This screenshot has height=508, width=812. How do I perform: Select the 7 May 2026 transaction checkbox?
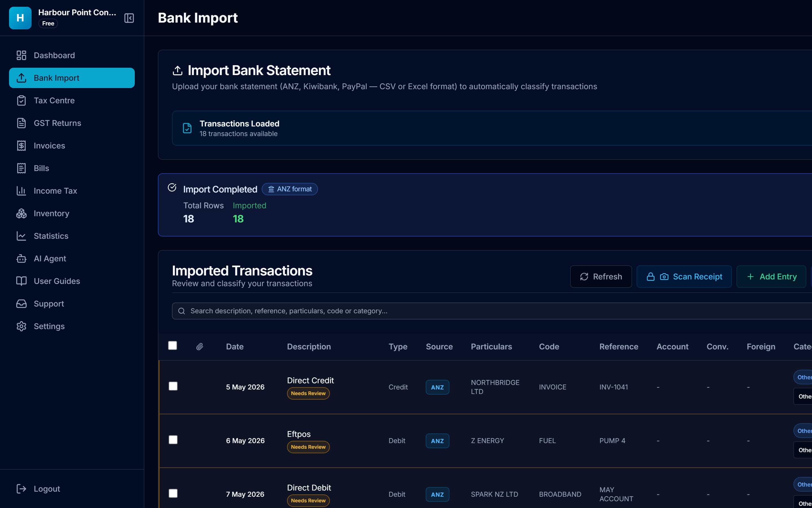click(x=173, y=493)
